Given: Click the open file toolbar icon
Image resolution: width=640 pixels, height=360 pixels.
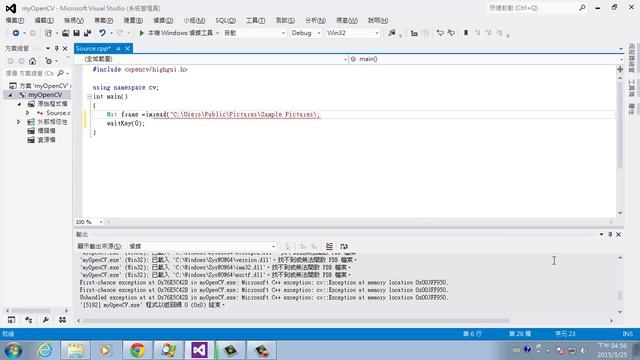Looking at the screenshot, I should pyautogui.click(x=65, y=33).
